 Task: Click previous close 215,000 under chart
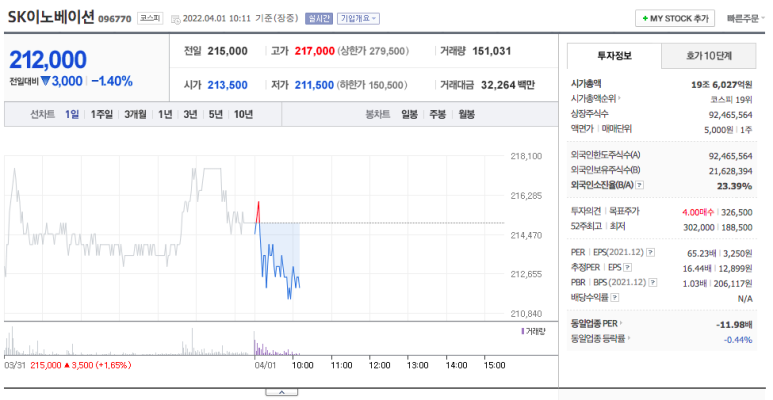pyautogui.click(x=46, y=365)
